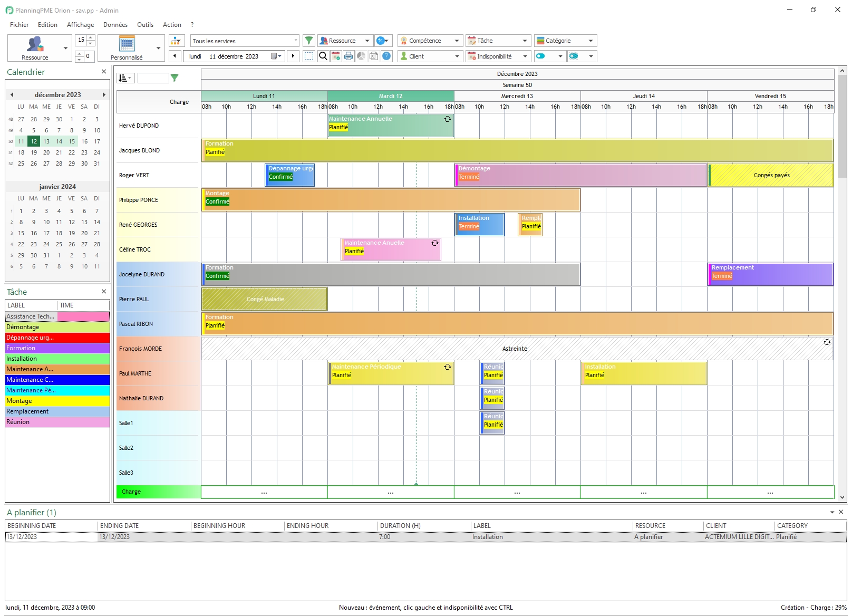
Task: Select the Congés payés event of Roger VERT
Action: click(x=771, y=175)
